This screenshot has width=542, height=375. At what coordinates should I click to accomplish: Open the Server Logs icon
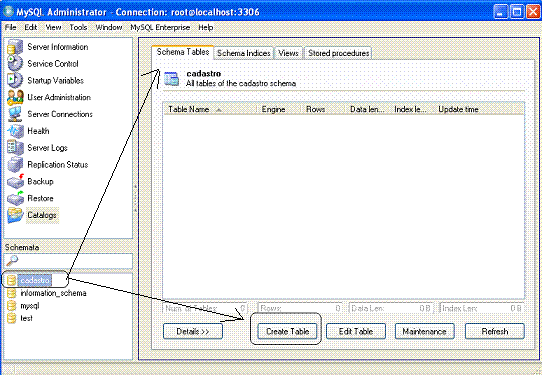(x=15, y=148)
